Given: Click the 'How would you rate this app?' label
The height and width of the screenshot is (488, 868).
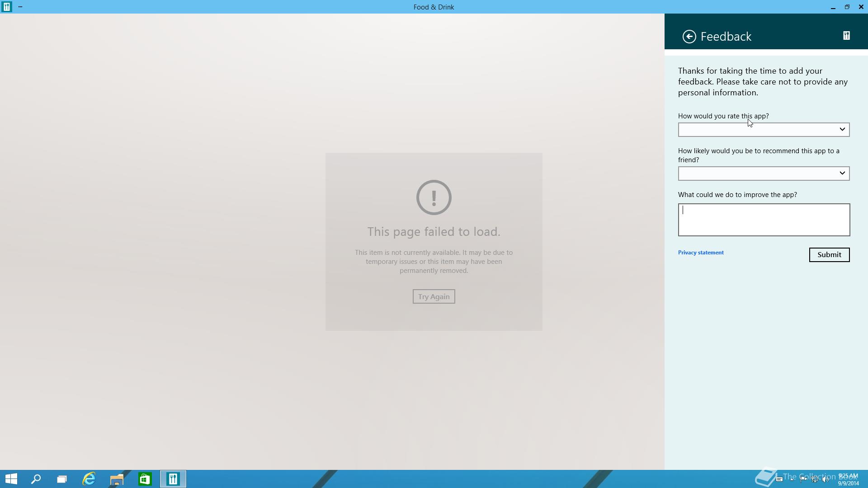Looking at the screenshot, I should 723,116.
